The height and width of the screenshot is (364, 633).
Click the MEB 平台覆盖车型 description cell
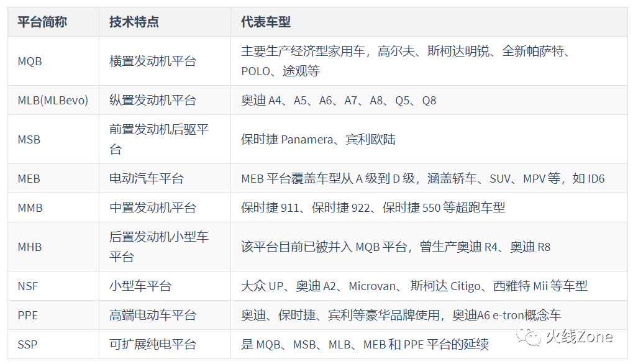(429, 178)
